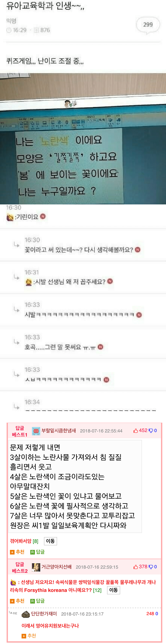Open username 거근양아치선배 profile
The width and height of the screenshot is (166, 644).
56,567
